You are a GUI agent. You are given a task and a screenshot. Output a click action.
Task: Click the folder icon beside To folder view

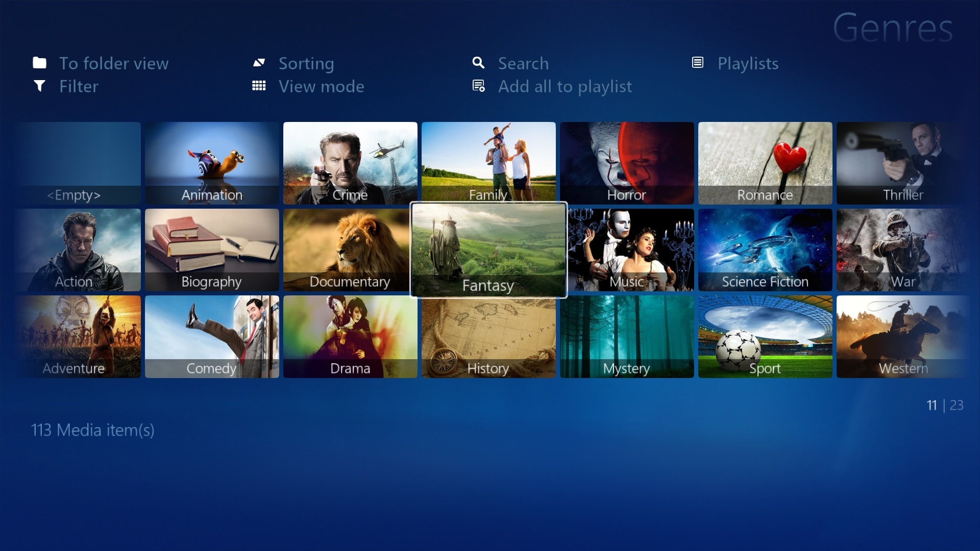coord(39,63)
